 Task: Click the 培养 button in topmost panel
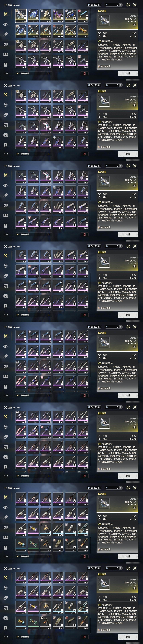[x=128, y=73]
